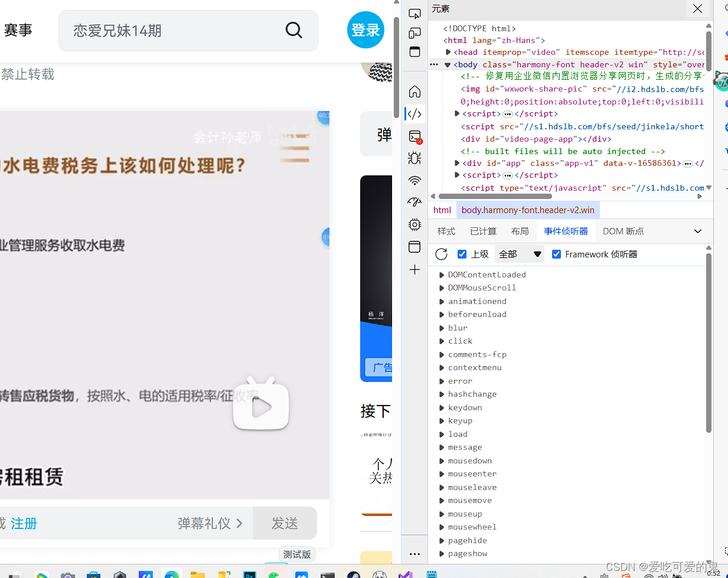Viewport: 728px width, 578px height.
Task: Switch to the Elements panel icon
Action: point(414,113)
